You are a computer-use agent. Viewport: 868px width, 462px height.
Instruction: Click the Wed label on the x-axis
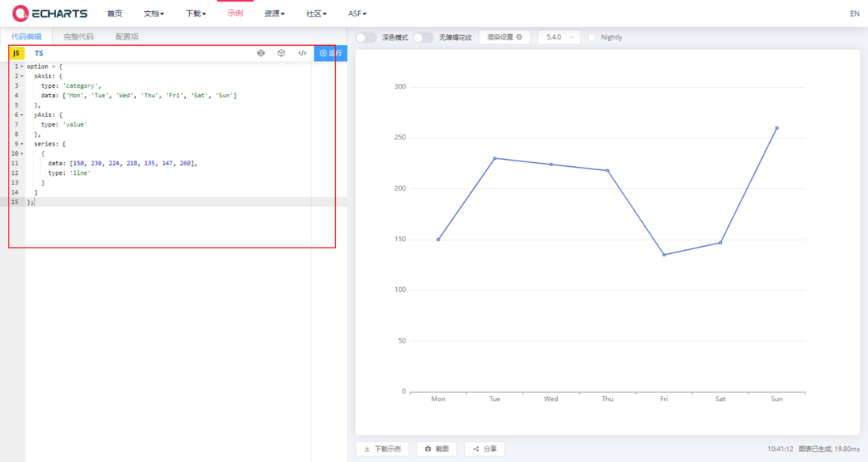tap(551, 399)
